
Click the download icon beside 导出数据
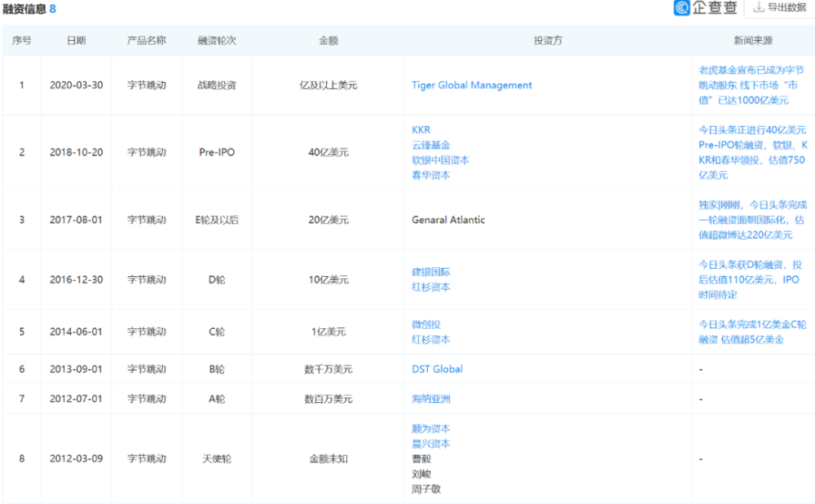coord(759,7)
